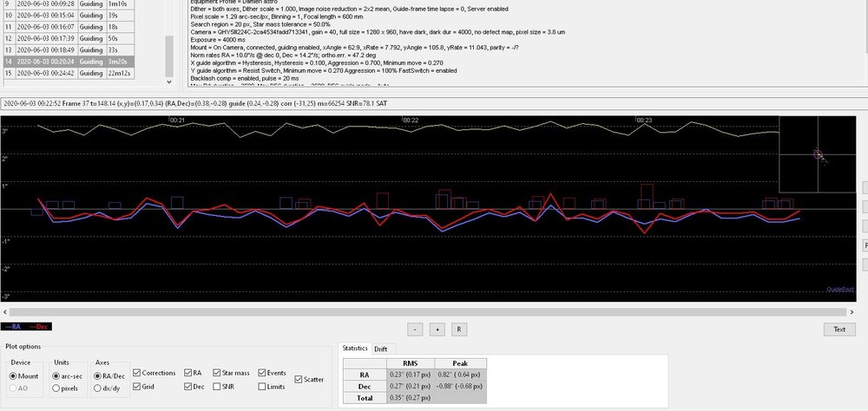Click the session list scrollbar thumb

[x=169, y=56]
